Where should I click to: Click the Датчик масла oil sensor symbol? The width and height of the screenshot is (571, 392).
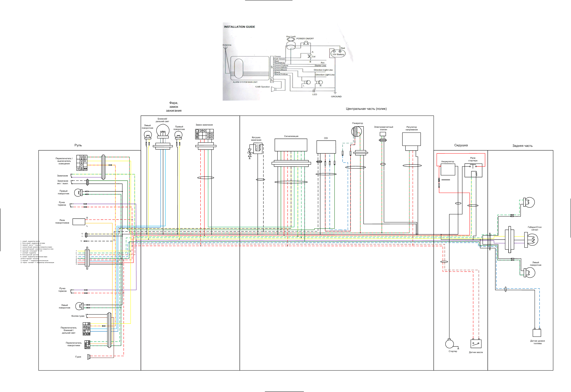click(x=476, y=344)
